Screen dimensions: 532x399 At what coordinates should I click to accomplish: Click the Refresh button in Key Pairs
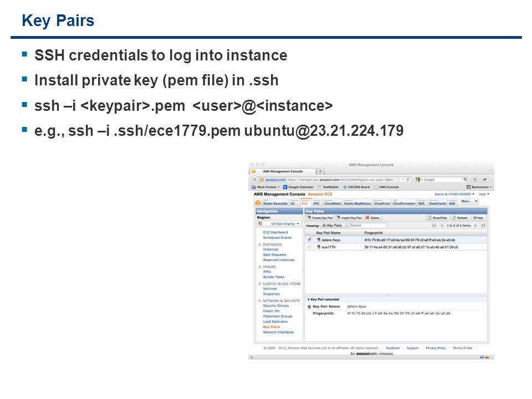pos(460,217)
